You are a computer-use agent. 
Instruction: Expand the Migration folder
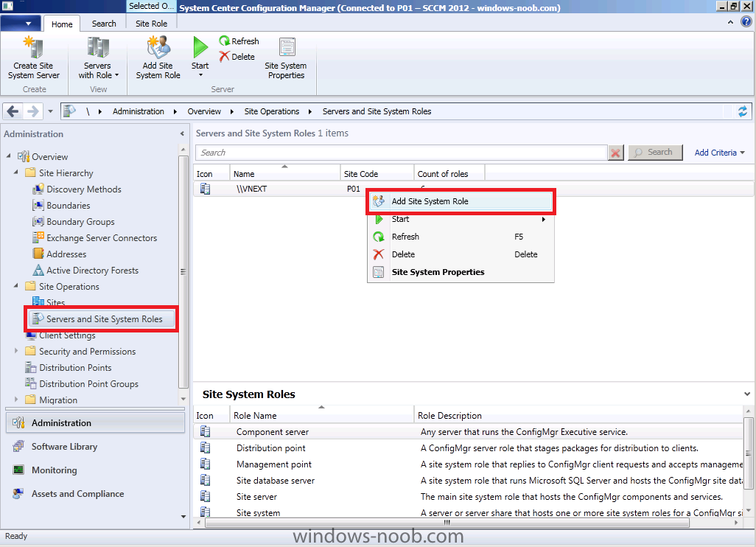16,400
